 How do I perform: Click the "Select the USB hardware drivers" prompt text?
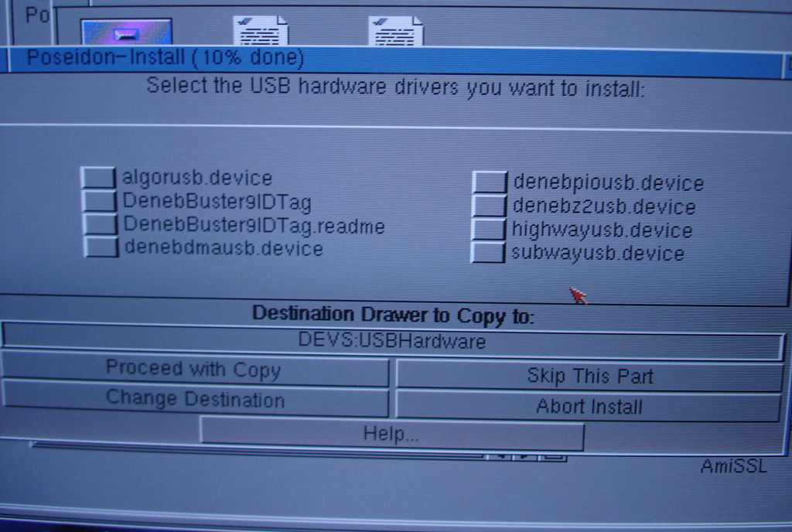click(395, 87)
